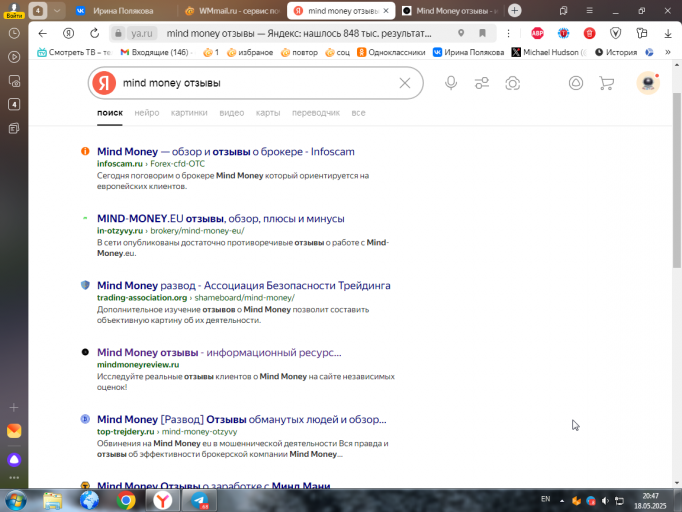Switch to the WMmail.ru tab
This screenshot has width=682, height=512.
pyautogui.click(x=232, y=11)
